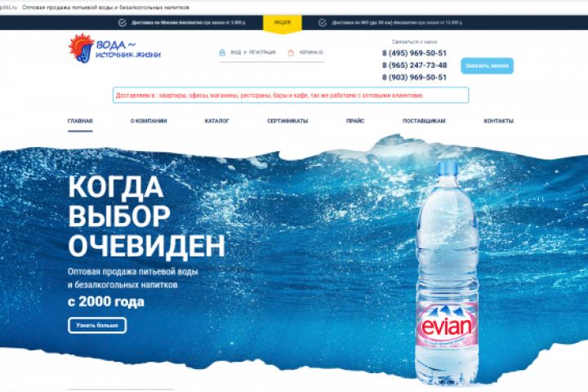Open the Прайс menu item
588x392 pixels.
click(355, 121)
